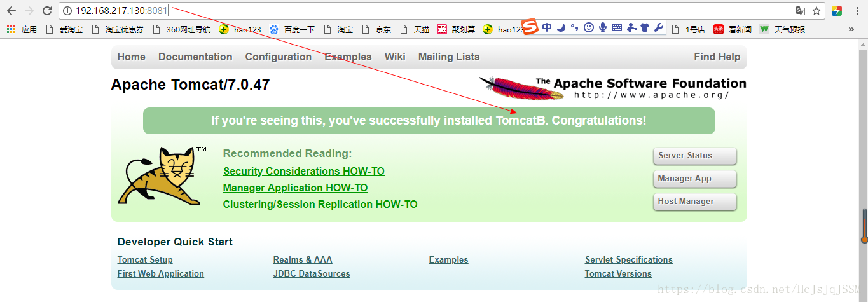Click Find Help in the nav bar

717,57
